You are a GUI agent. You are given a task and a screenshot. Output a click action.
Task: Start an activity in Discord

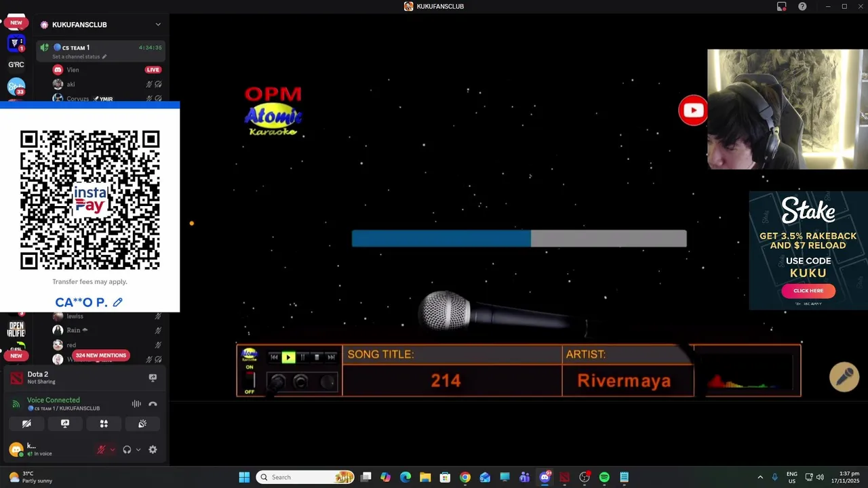(104, 424)
